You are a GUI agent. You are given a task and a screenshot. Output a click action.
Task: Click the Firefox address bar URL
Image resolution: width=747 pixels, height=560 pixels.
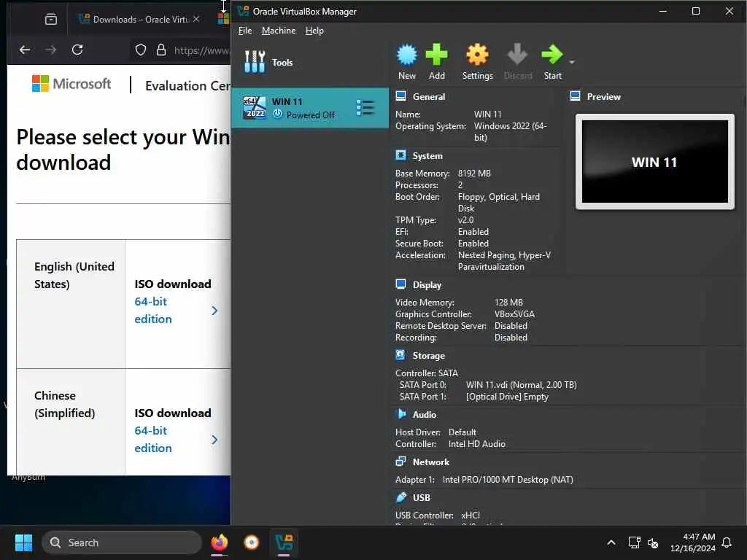point(201,50)
